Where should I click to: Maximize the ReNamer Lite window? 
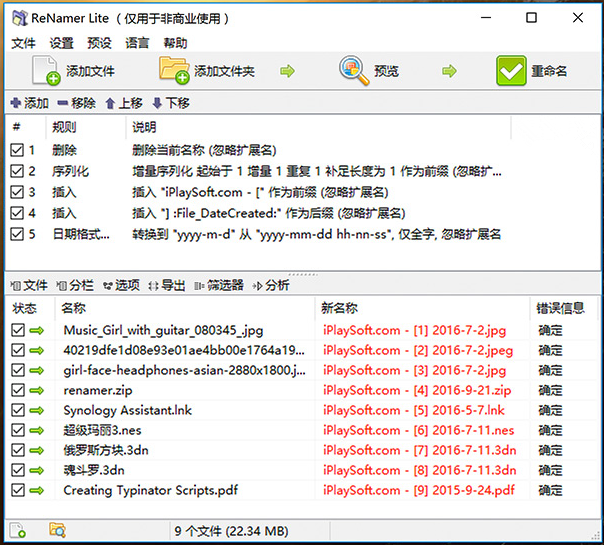(x=531, y=18)
